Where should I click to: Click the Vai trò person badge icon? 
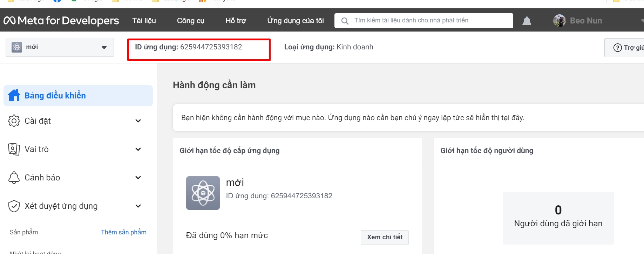tap(14, 149)
